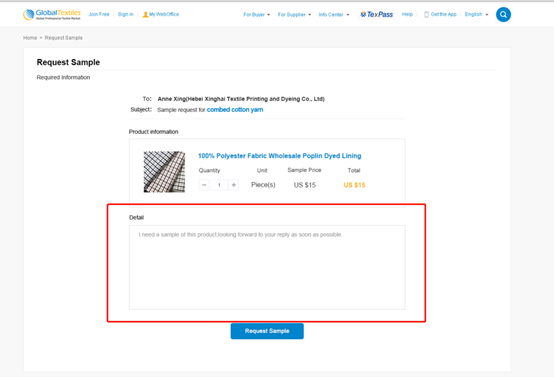Increase quantity with the plus button
Screen dimensions: 554x378
pos(234,185)
